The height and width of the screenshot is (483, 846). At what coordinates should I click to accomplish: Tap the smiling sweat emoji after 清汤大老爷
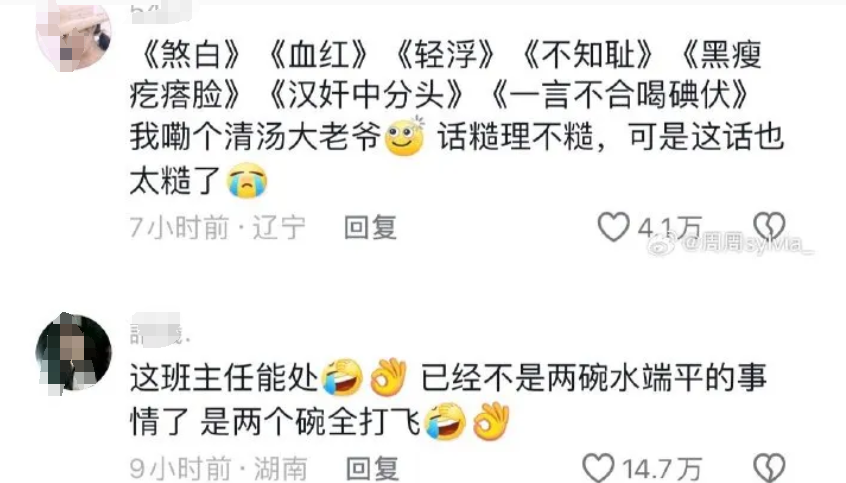pyautogui.click(x=405, y=137)
